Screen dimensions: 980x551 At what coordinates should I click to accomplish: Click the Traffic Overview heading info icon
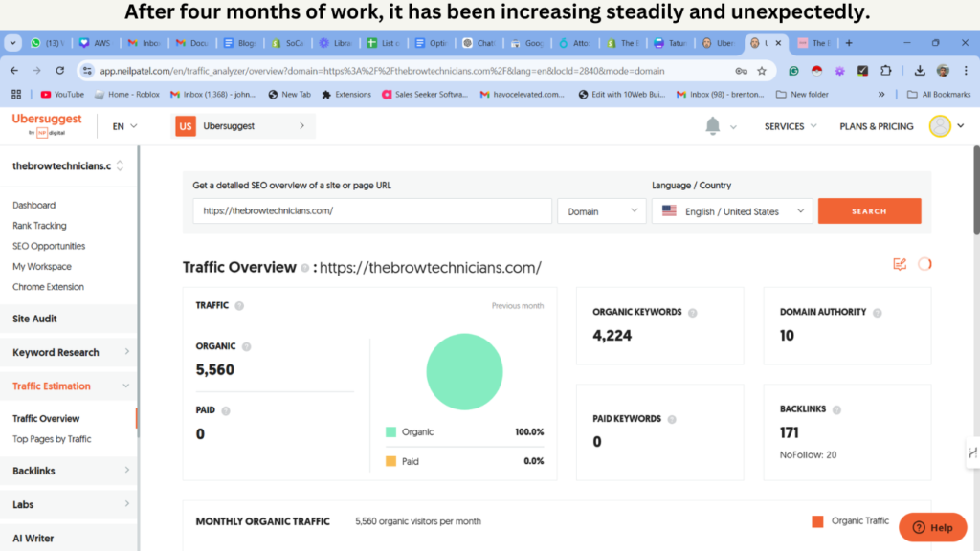[x=305, y=268]
